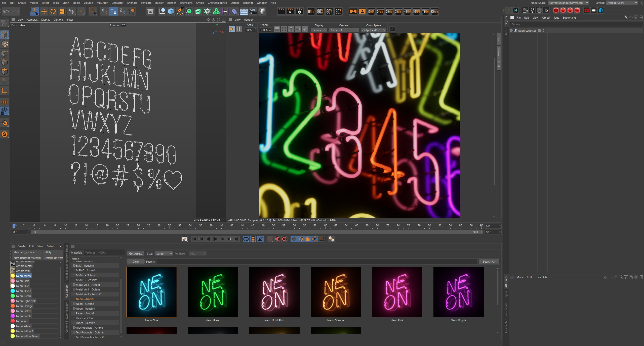Add a Cube primitive object
The image size is (644, 346).
(171, 11)
